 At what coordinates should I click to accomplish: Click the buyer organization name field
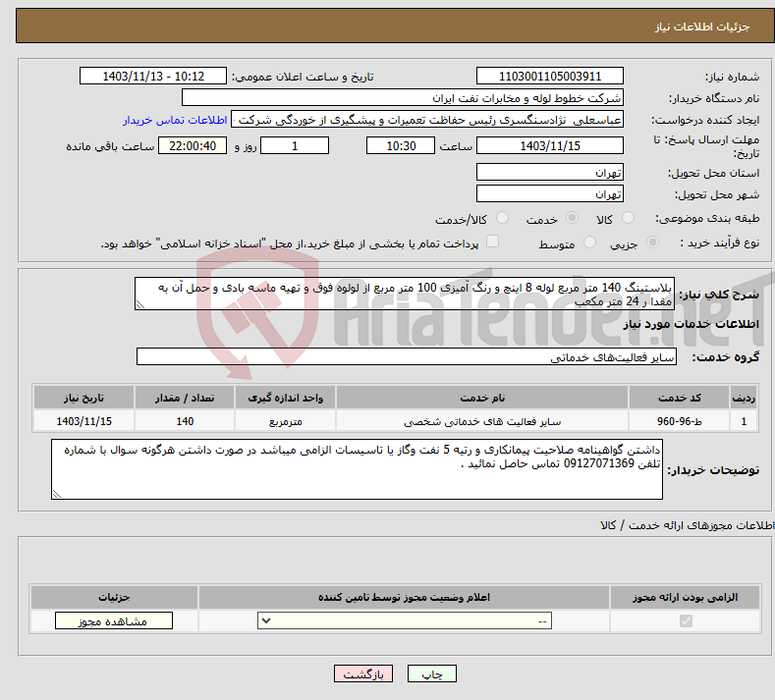pos(403,98)
